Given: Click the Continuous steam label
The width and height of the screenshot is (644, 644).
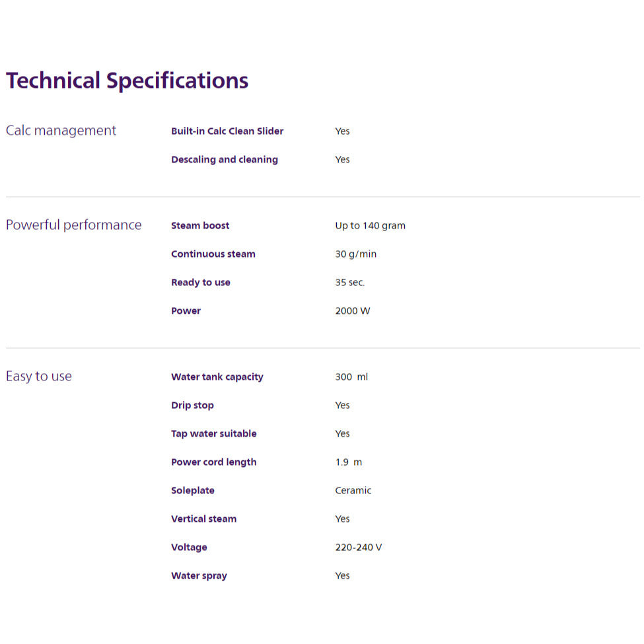Looking at the screenshot, I should [213, 254].
